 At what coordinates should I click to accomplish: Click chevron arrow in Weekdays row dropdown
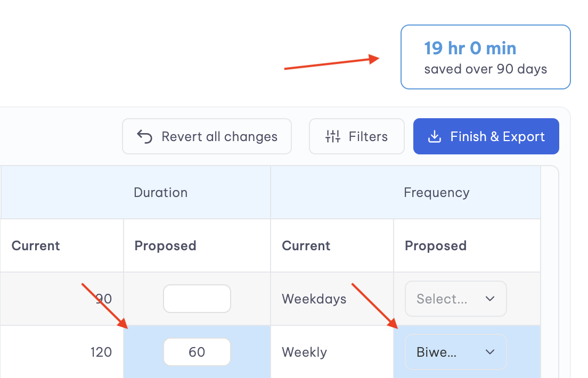(490, 299)
